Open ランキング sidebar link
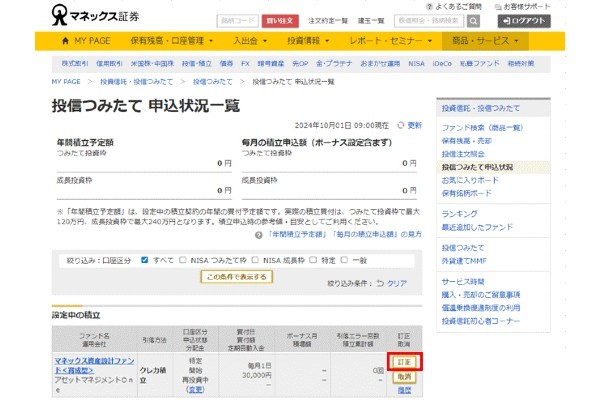Image resolution: width=600 pixels, height=400 pixels. click(x=460, y=214)
